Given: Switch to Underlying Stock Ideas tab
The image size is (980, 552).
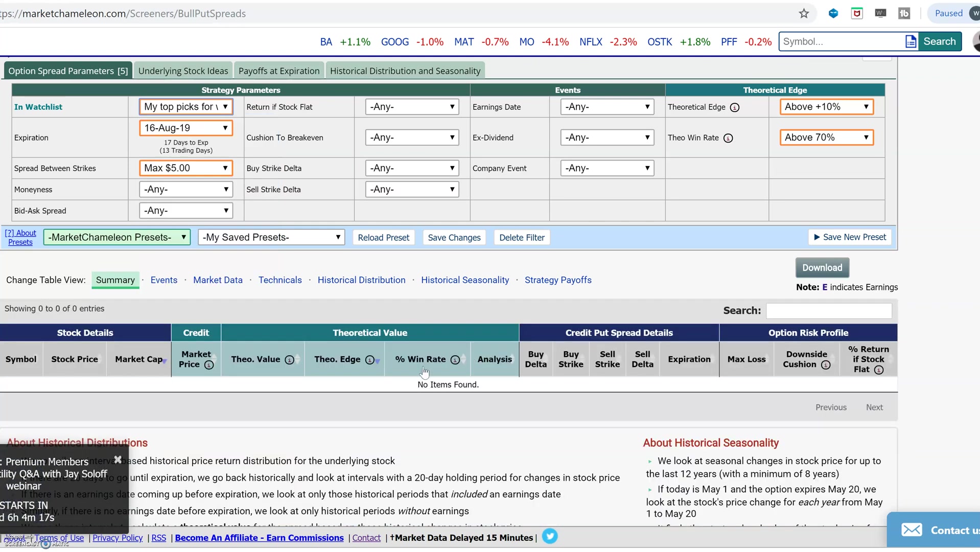Looking at the screenshot, I should (183, 71).
